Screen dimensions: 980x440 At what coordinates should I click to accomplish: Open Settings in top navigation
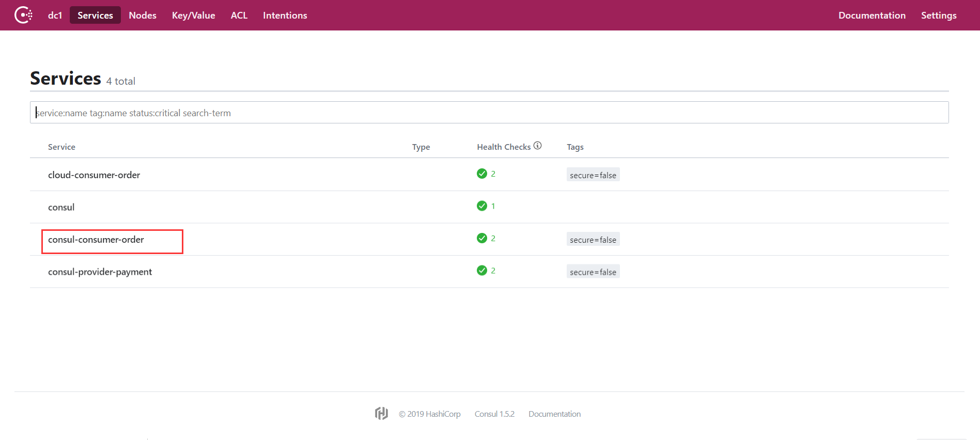(939, 15)
